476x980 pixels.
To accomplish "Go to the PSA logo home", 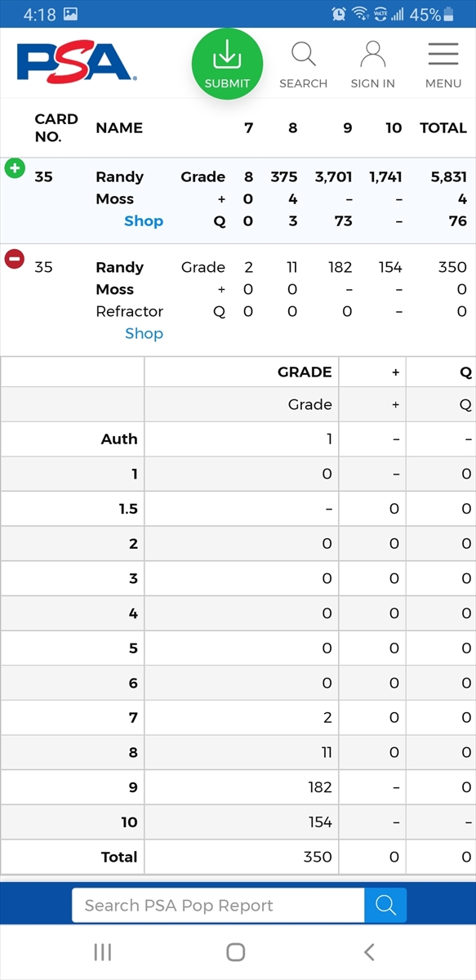I will pyautogui.click(x=76, y=63).
